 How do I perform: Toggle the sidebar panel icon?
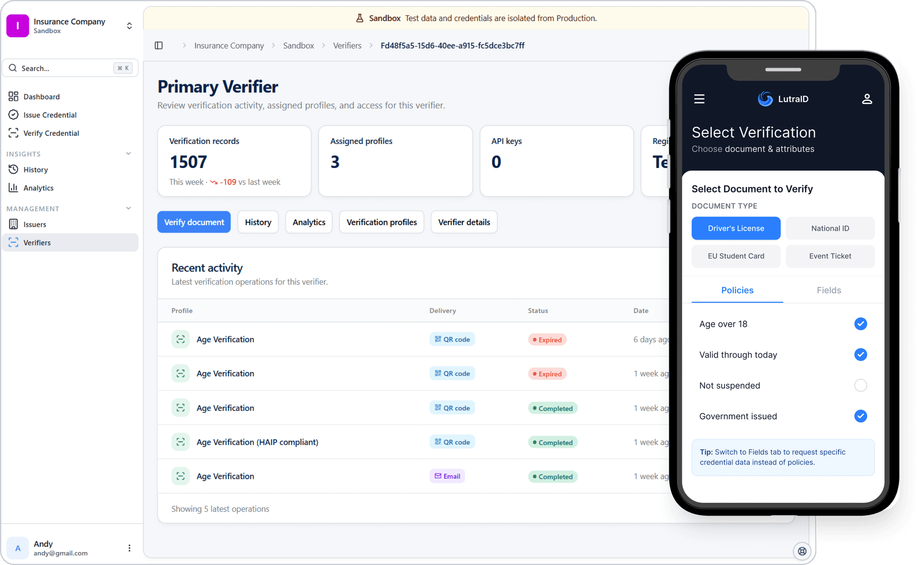coord(159,46)
